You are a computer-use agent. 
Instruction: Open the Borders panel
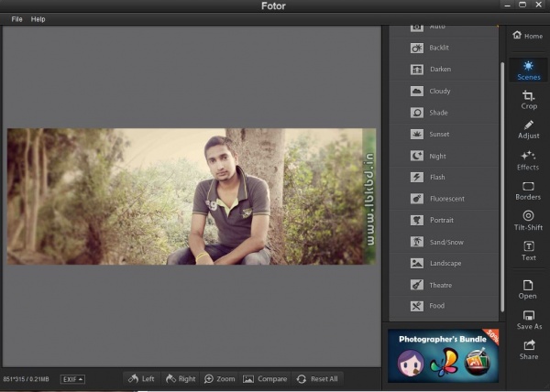(528, 191)
